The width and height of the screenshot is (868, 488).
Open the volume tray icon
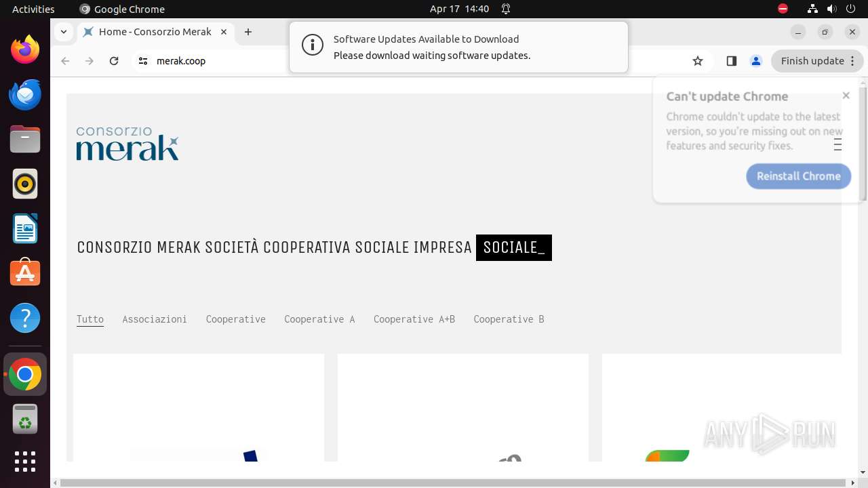coord(831,9)
